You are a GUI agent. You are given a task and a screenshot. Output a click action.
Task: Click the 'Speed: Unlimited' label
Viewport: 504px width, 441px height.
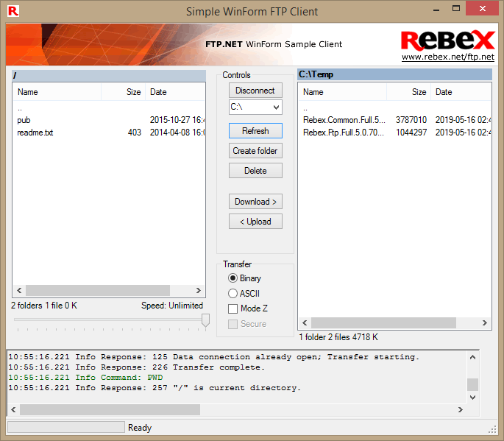pos(172,306)
